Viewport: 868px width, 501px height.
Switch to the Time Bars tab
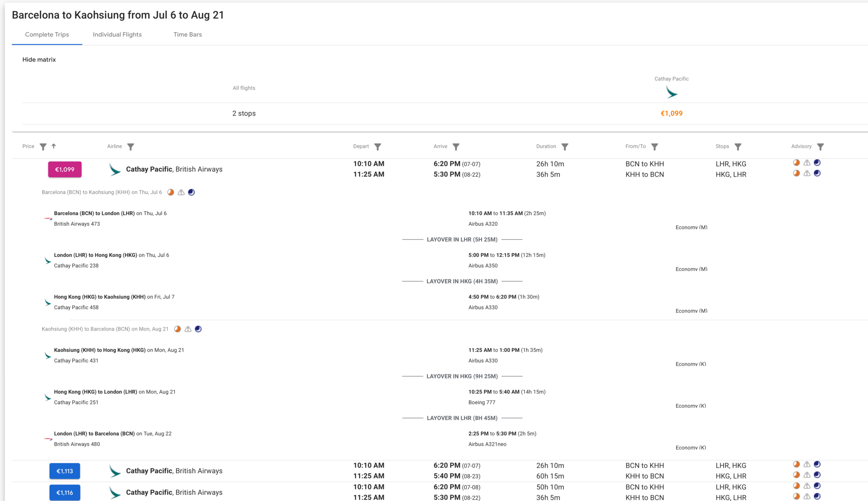pyautogui.click(x=187, y=35)
